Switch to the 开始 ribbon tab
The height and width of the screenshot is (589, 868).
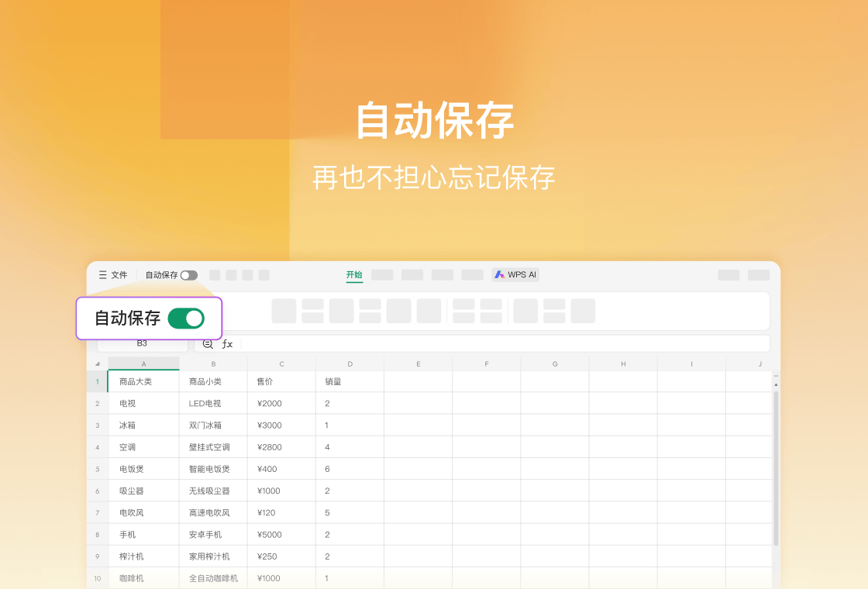pyautogui.click(x=354, y=275)
